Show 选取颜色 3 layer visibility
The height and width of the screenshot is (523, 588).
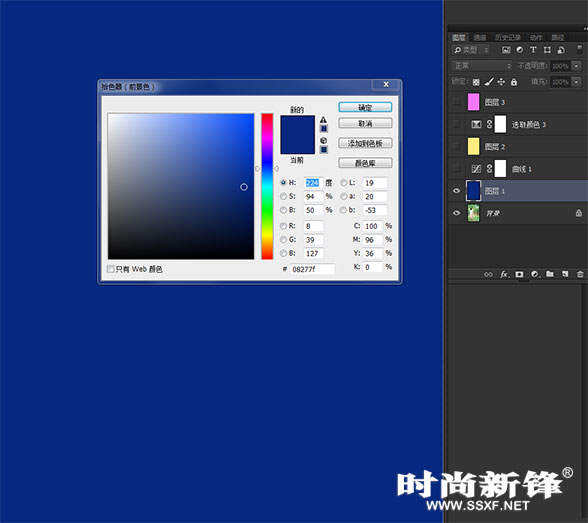pos(456,124)
